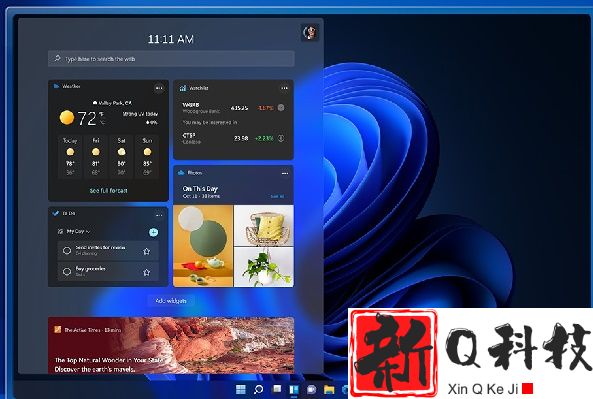Mark 'Buy groceries' task complete circle

(x=67, y=272)
